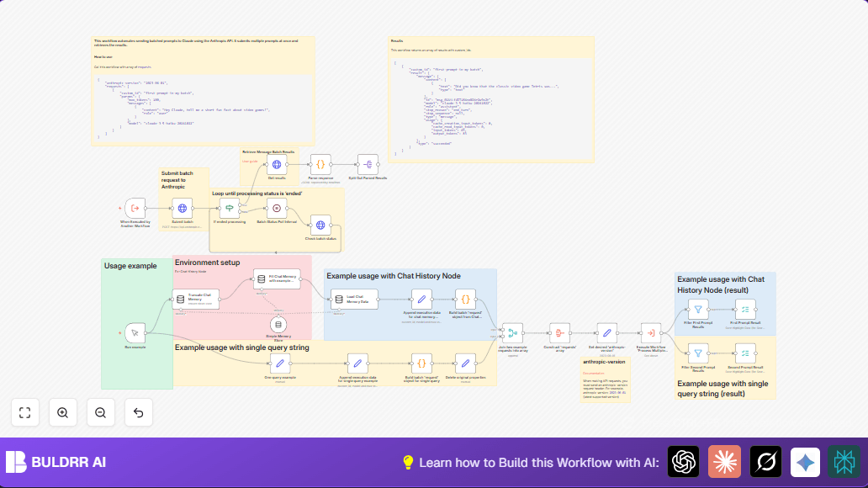The width and height of the screenshot is (868, 488).
Task: Click the Example usage with single query string (result) title
Action: pyautogui.click(x=723, y=388)
